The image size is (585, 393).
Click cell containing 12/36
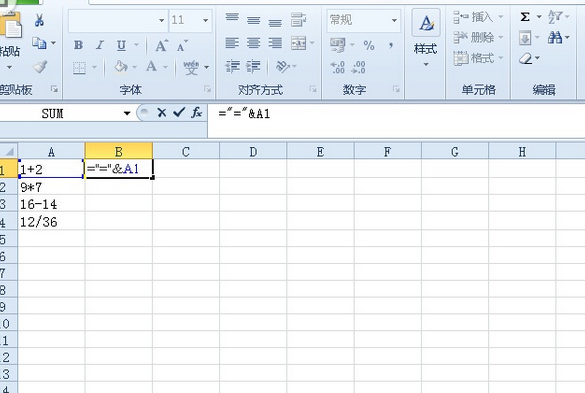[51, 221]
